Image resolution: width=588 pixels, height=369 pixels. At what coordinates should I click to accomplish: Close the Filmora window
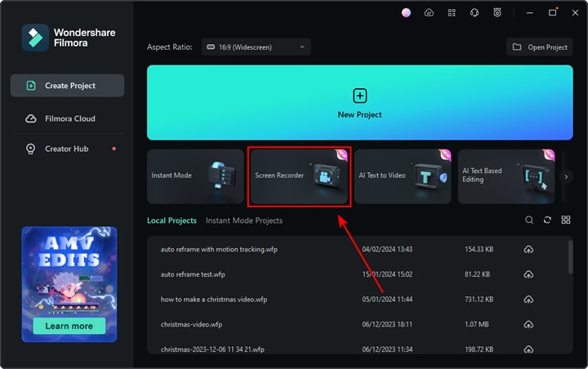tap(575, 13)
